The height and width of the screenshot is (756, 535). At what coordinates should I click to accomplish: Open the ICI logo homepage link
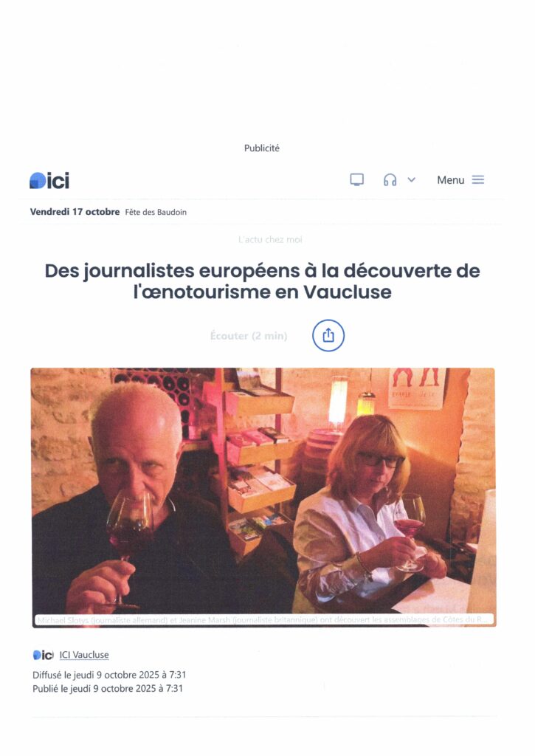[49, 180]
